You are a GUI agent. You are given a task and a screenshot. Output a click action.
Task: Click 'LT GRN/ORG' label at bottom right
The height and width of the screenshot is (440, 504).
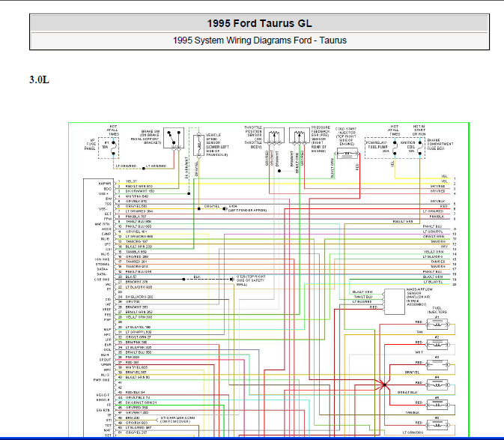pos(413,433)
